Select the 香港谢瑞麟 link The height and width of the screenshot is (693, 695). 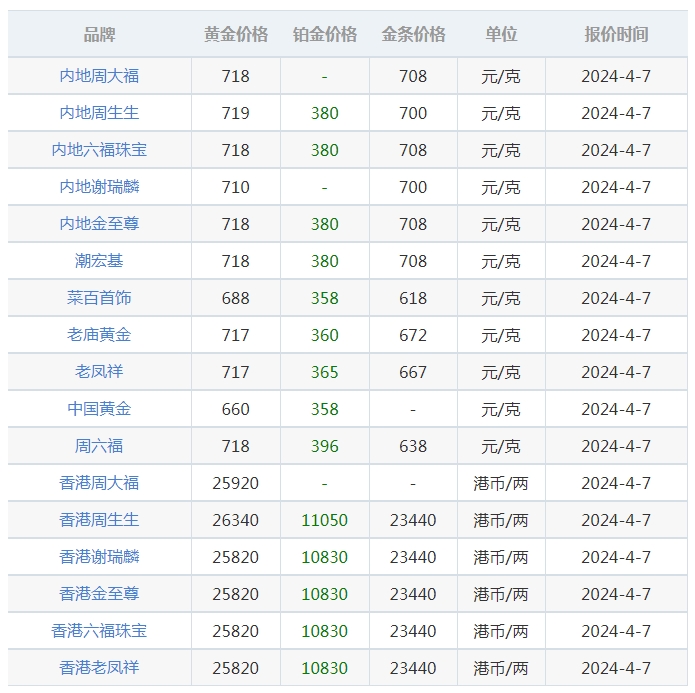[99, 557]
